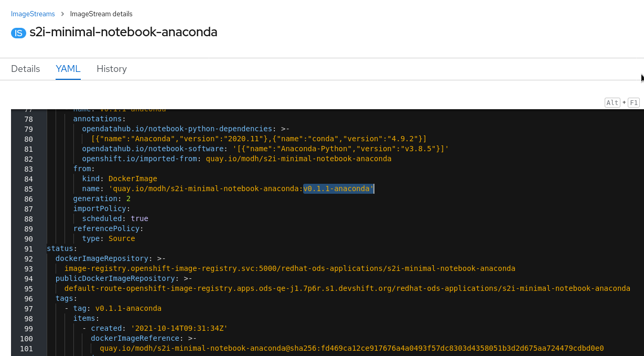Select the YAML tab

[x=68, y=69]
